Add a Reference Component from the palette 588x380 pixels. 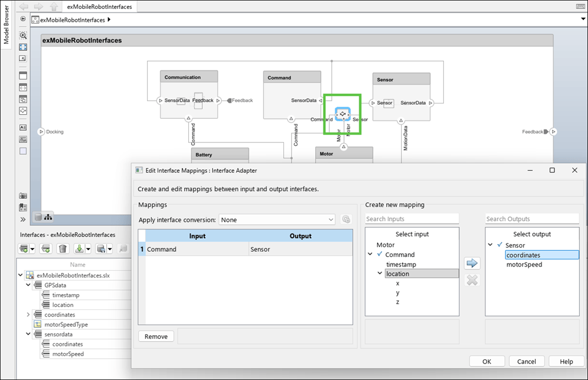23,88
